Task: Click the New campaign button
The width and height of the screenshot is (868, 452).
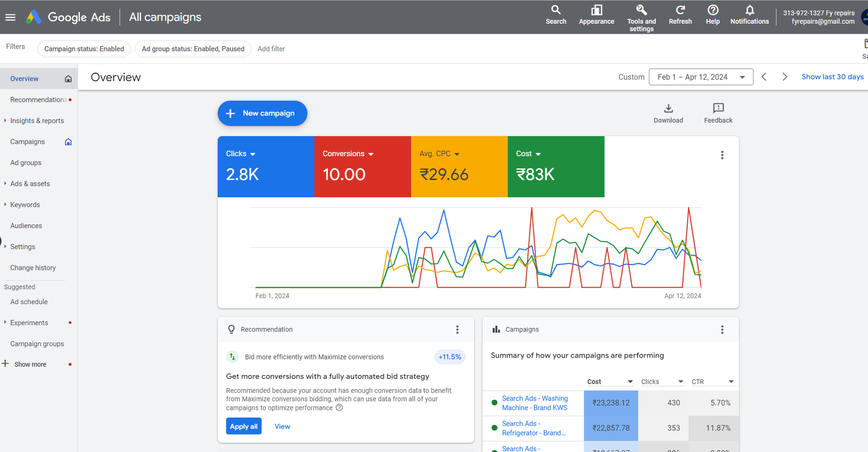Action: click(x=263, y=113)
